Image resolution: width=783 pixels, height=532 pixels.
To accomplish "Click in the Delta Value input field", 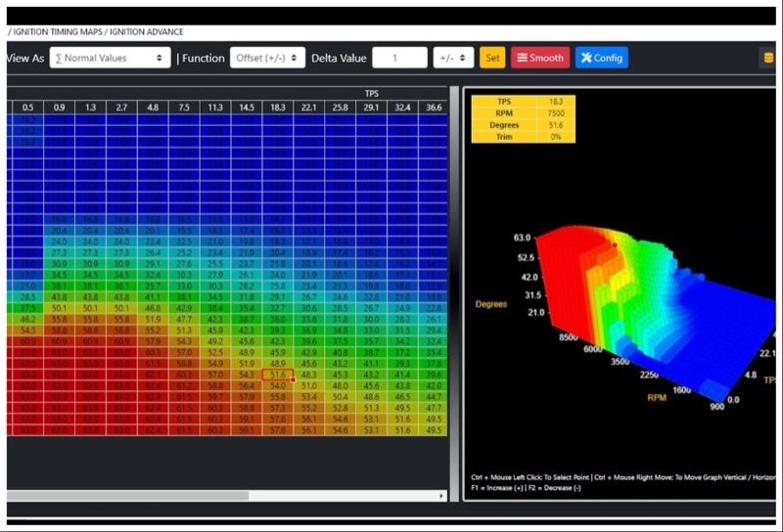I will [399, 58].
